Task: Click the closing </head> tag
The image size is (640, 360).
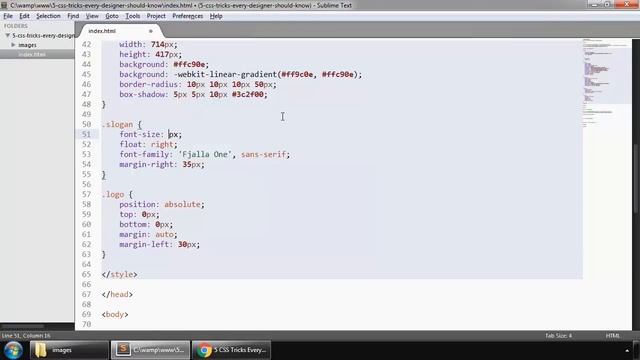Action: click(117, 294)
